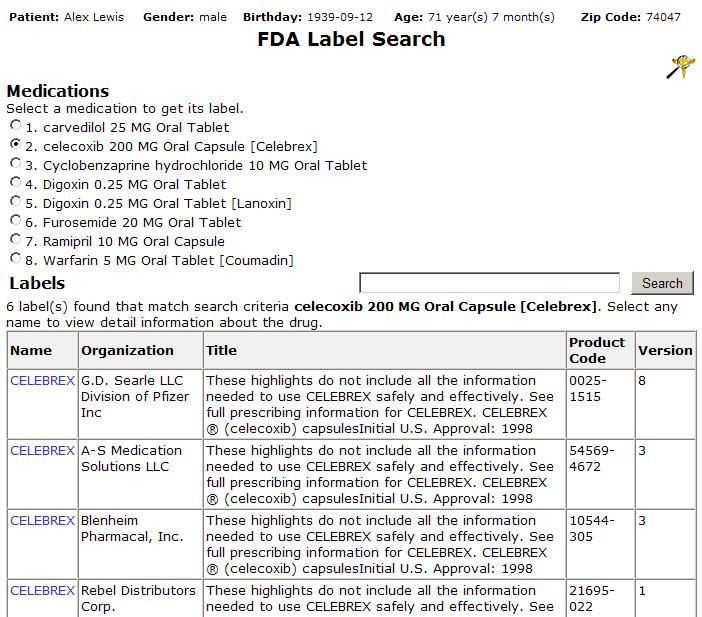Screen dimensions: 702x617
Task: Select Furosemide 20 MG Oral Tablet radio
Action: pyautogui.click(x=16, y=220)
